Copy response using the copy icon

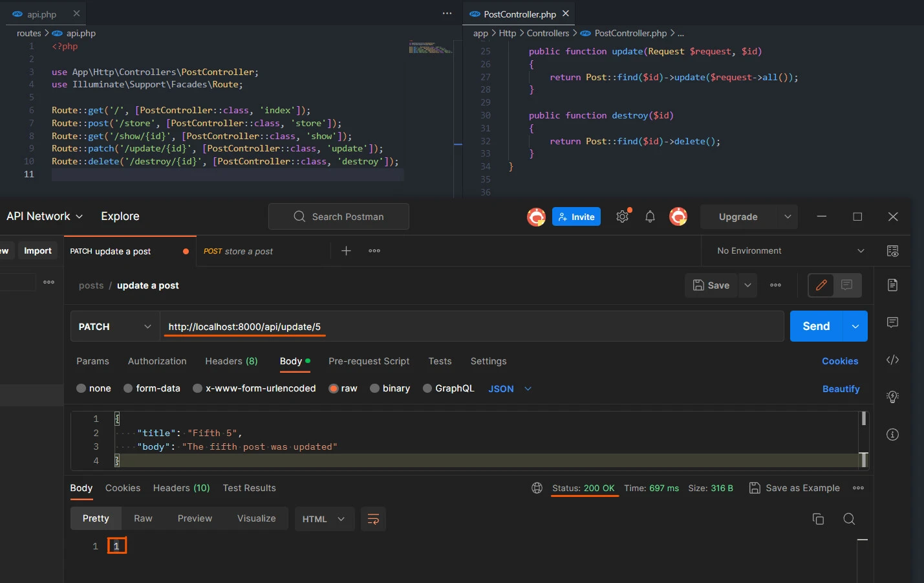click(x=818, y=519)
